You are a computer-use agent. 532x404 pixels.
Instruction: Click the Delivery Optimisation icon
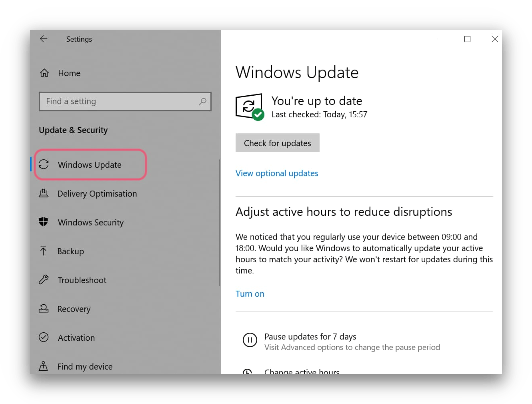click(x=44, y=193)
